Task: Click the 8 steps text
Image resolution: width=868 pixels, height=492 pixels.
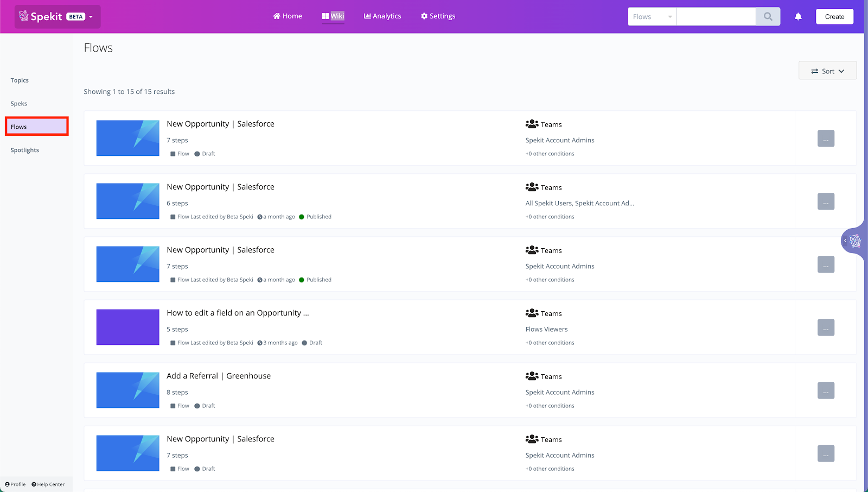Action: pos(177,392)
